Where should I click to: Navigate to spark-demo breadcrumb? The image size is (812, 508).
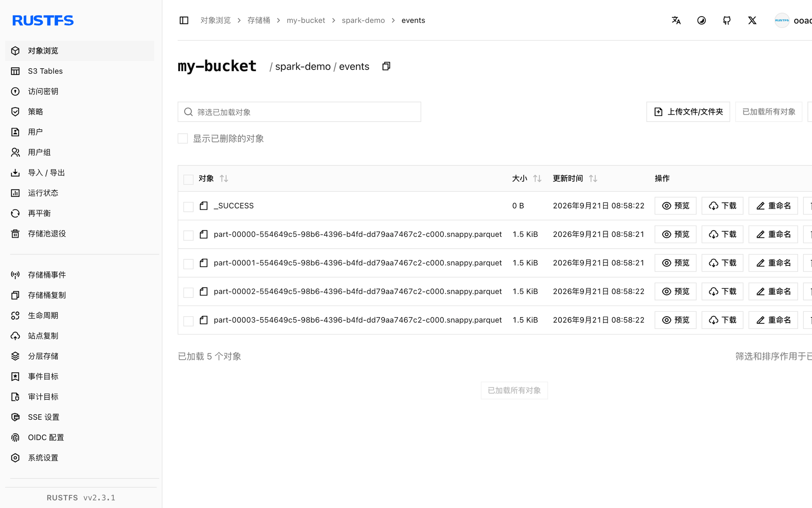(x=363, y=20)
